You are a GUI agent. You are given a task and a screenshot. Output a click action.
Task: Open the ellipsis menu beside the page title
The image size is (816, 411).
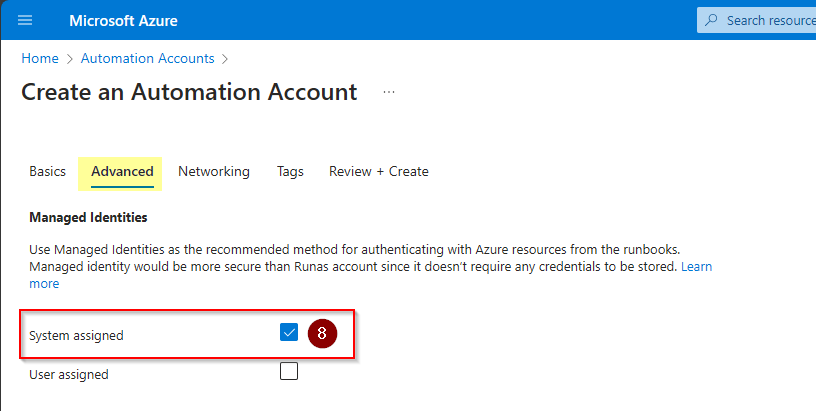(389, 92)
